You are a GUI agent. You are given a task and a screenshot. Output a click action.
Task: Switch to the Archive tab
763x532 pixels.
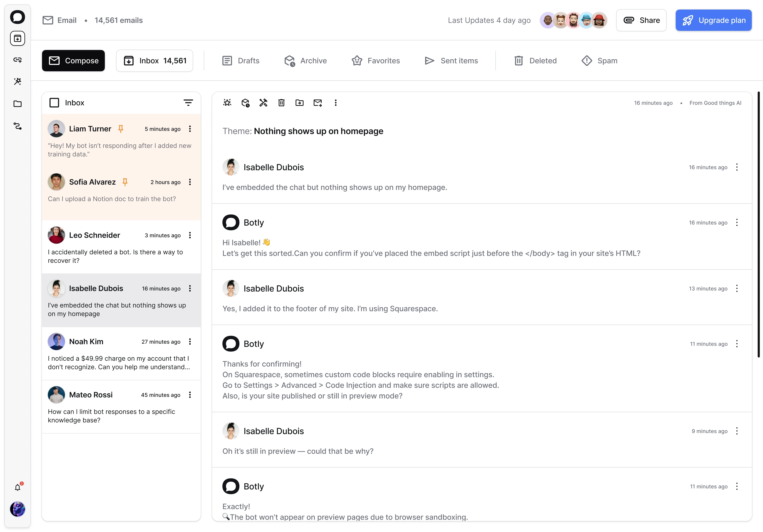[305, 61]
